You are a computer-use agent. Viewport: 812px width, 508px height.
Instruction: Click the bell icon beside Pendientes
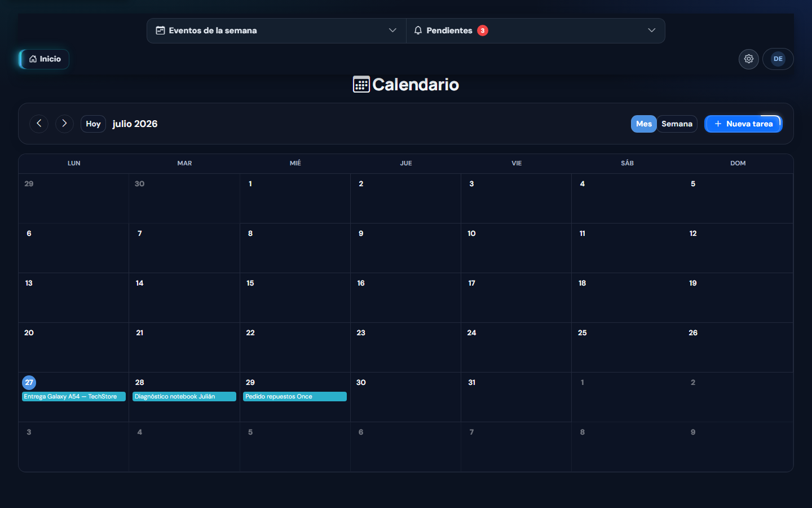418,30
